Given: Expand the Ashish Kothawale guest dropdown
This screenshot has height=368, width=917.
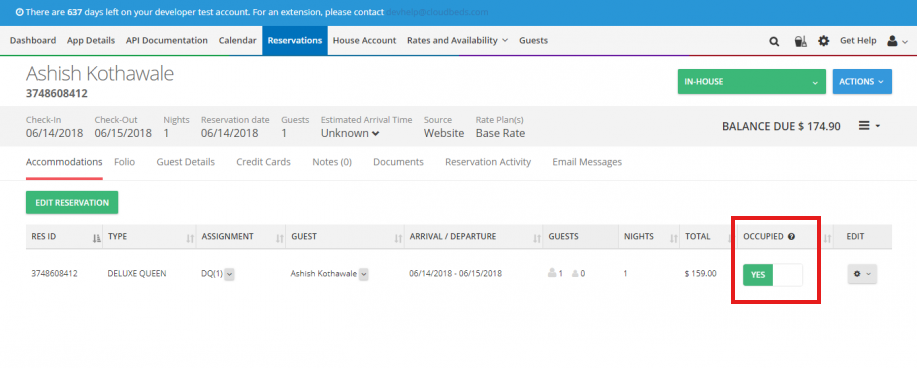Looking at the screenshot, I should click(x=363, y=274).
